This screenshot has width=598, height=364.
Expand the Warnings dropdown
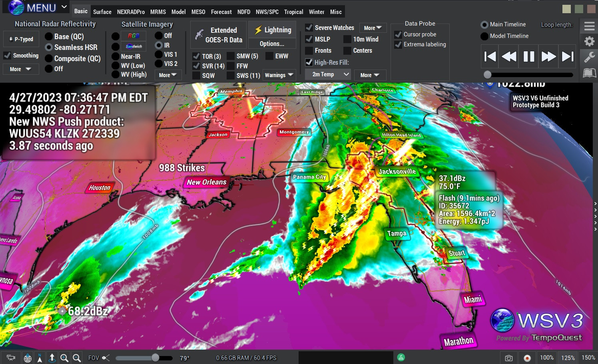pos(279,75)
